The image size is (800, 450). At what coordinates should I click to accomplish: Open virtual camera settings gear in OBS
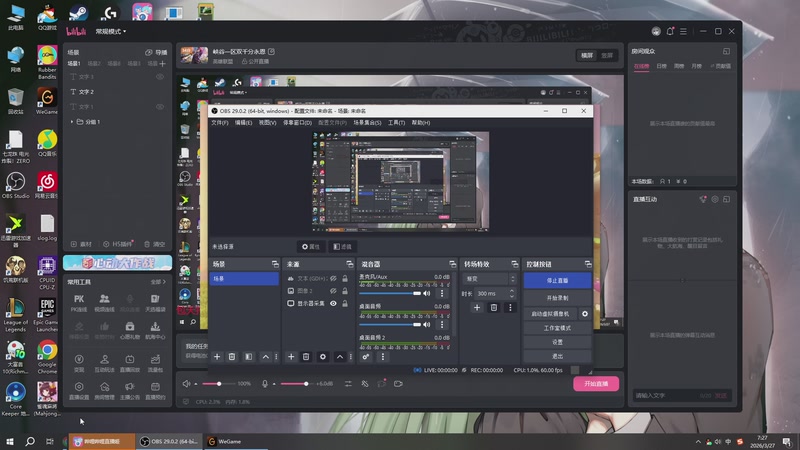[x=585, y=314]
